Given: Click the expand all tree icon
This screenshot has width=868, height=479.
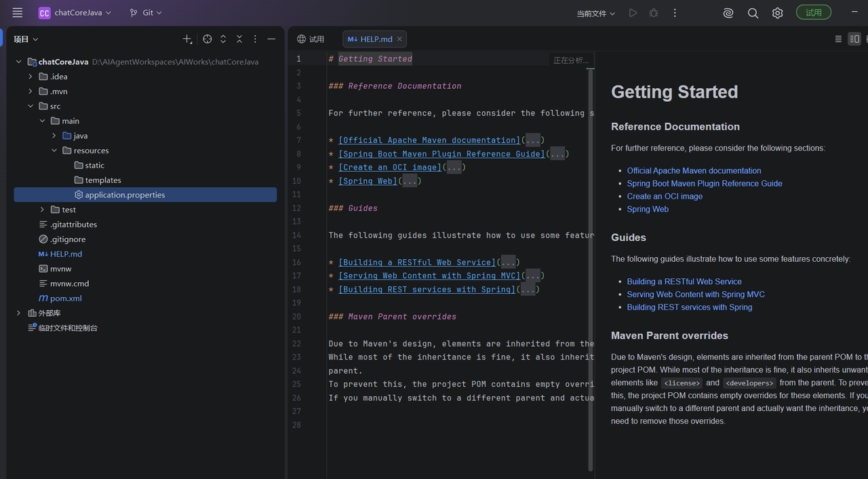Looking at the screenshot, I should [223, 39].
